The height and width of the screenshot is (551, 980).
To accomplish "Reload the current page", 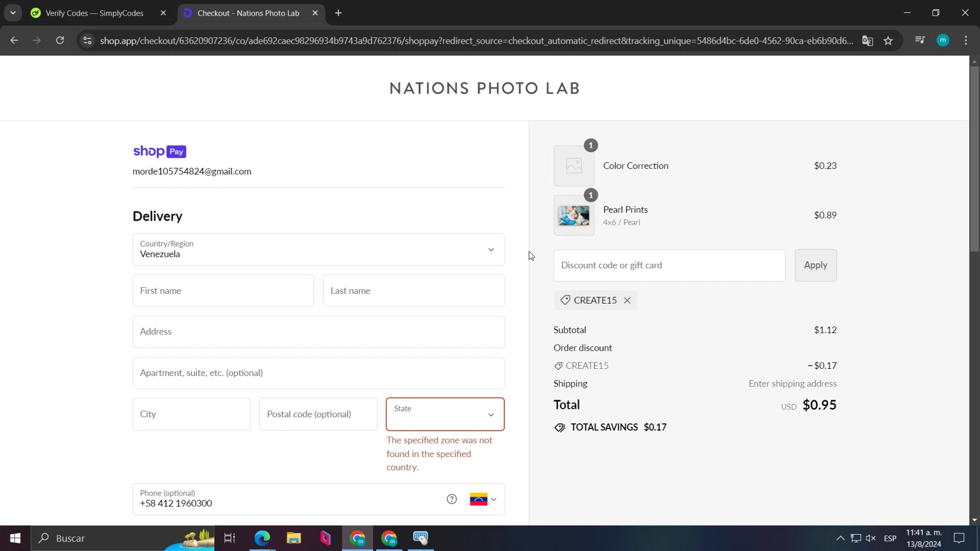I will [60, 40].
